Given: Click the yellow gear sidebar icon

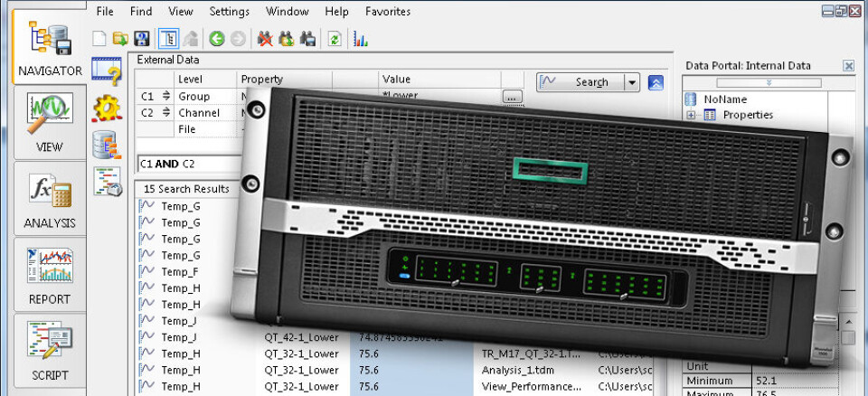Looking at the screenshot, I should coord(107,108).
